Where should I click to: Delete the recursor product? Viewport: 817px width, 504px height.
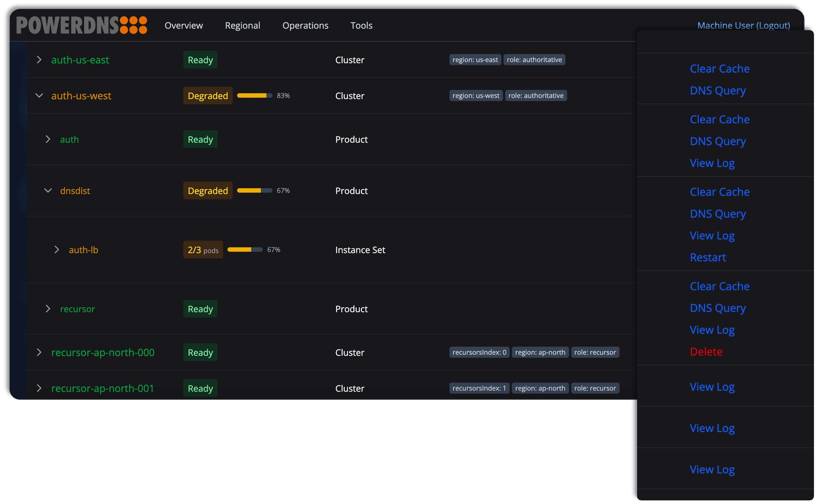pos(706,352)
